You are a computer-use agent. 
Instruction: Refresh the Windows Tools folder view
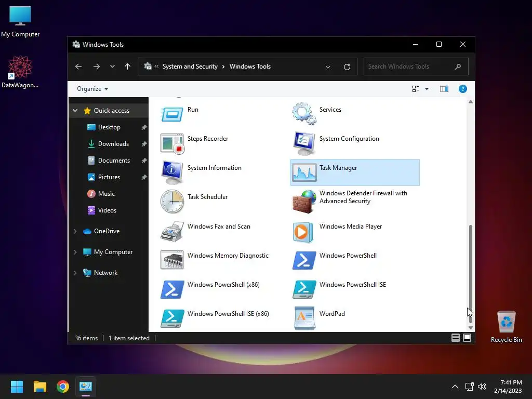point(347,67)
